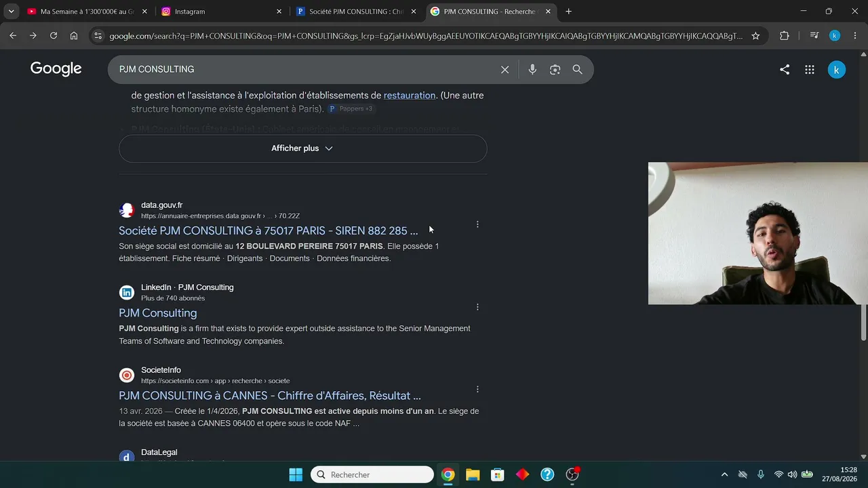Open the volume control in system tray
The image size is (868, 488).
click(x=792, y=474)
